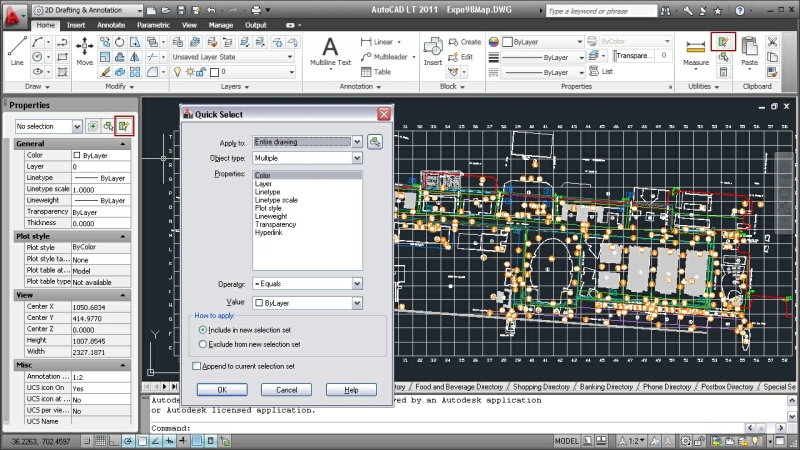
Task: Collapse the Plot style section
Action: pos(123,236)
